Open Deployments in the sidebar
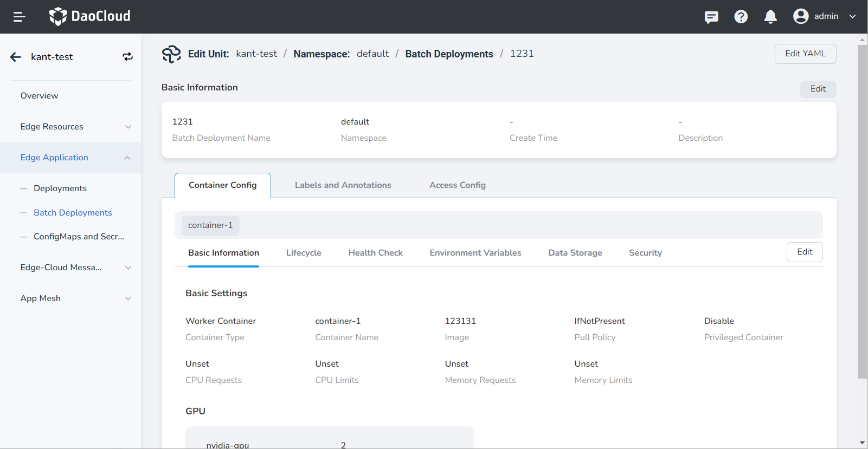This screenshot has width=868, height=449. click(x=60, y=188)
